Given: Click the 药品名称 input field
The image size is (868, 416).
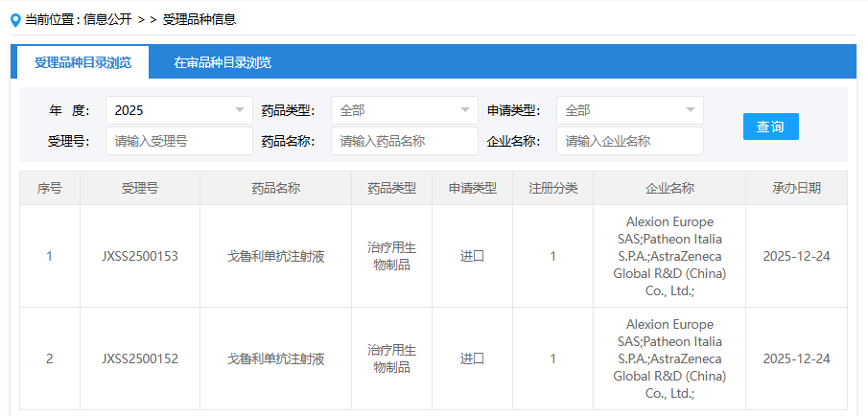Looking at the screenshot, I should tap(404, 141).
